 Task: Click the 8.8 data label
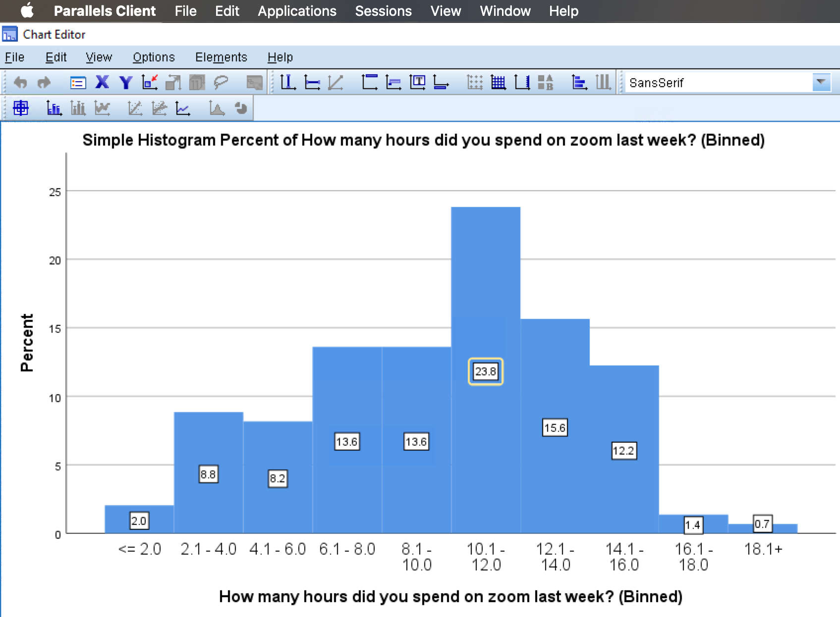[208, 474]
